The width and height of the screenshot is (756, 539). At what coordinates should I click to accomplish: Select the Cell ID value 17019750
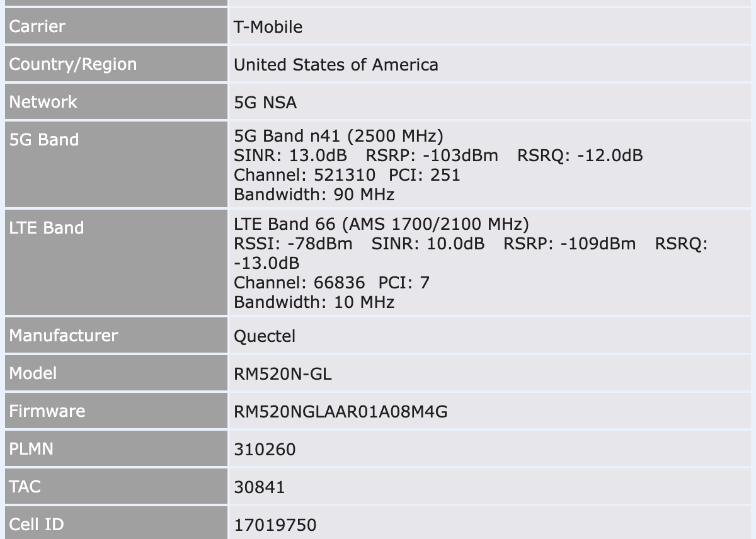click(275, 525)
